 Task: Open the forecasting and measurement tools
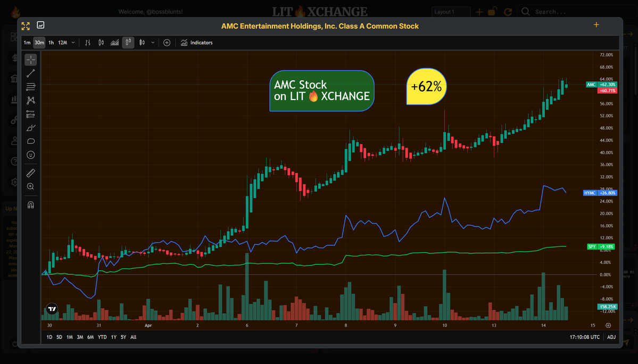tap(30, 114)
